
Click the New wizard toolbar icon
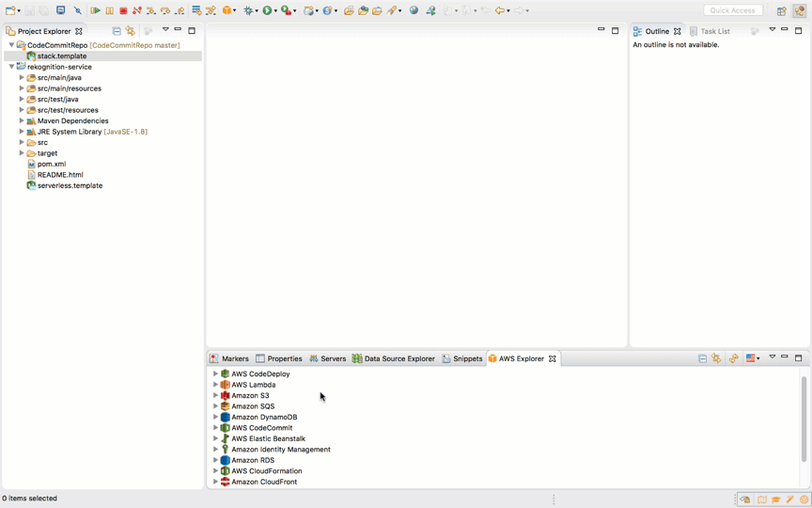coord(9,10)
